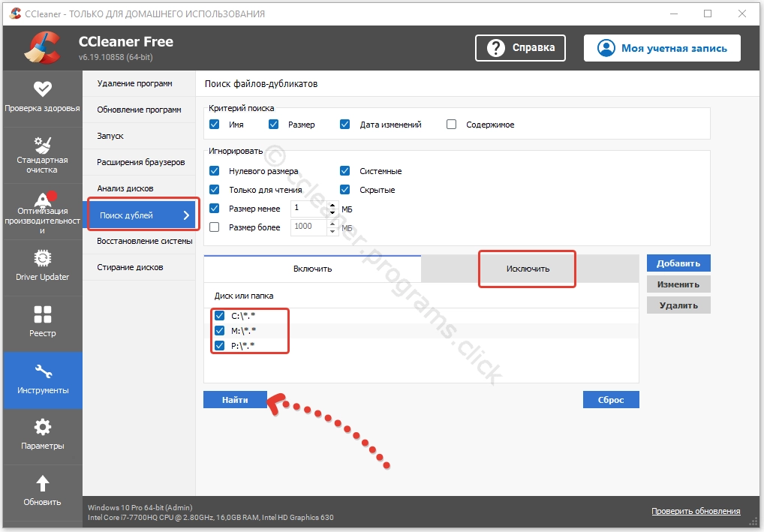Disable the Имя search criterion checkbox
This screenshot has height=532, width=764.
[215, 125]
